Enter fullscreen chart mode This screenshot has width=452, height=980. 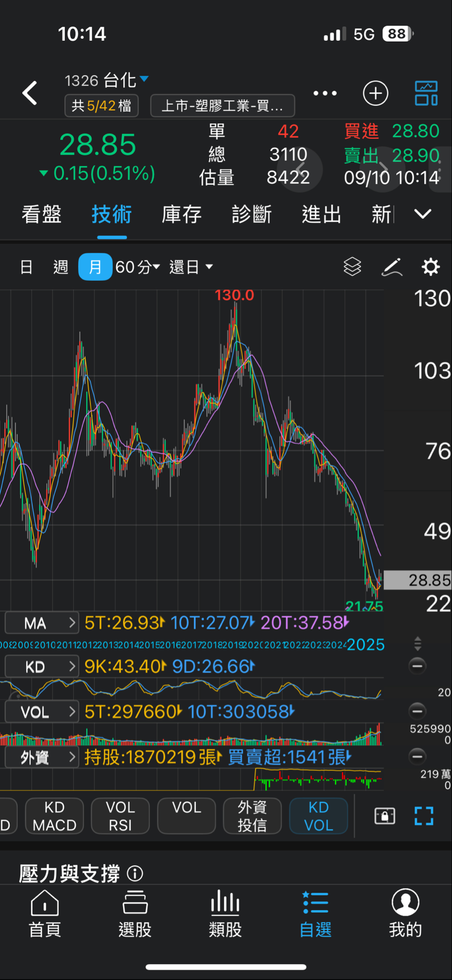click(x=424, y=816)
